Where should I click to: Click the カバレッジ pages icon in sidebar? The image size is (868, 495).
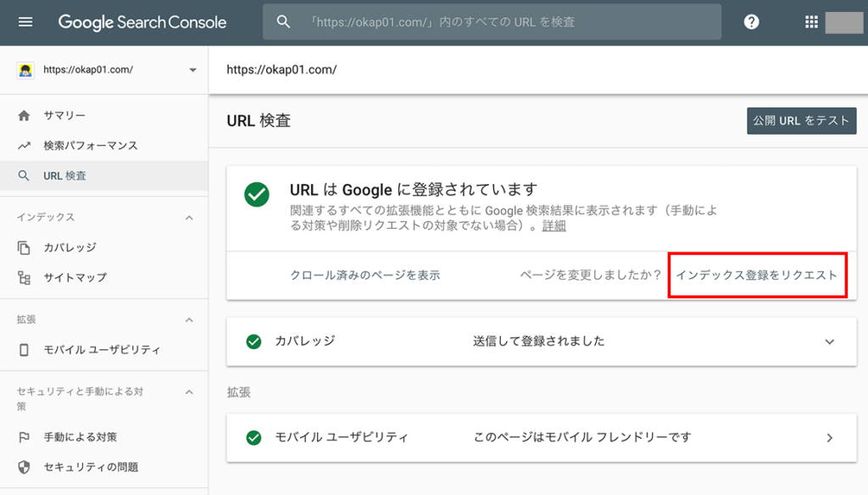tap(24, 247)
